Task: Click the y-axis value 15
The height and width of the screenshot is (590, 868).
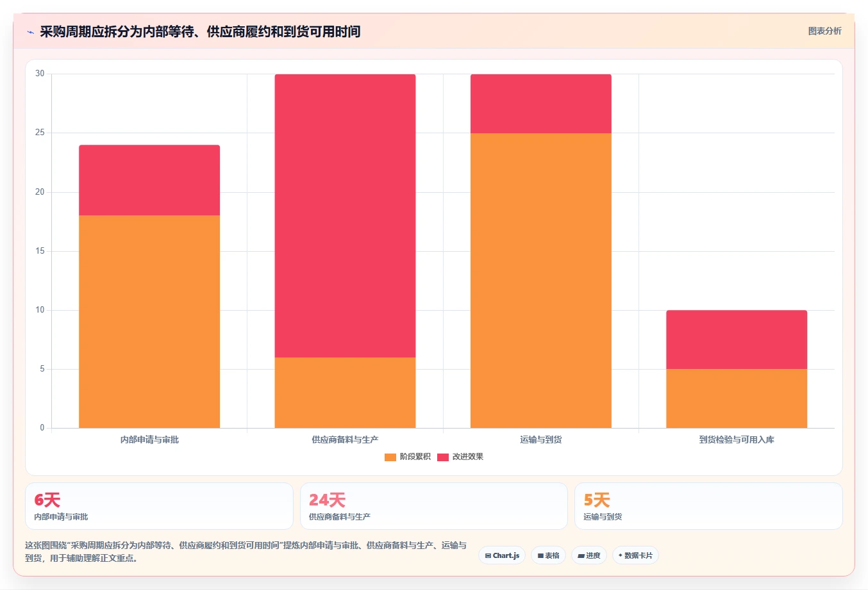Action: [x=40, y=251]
